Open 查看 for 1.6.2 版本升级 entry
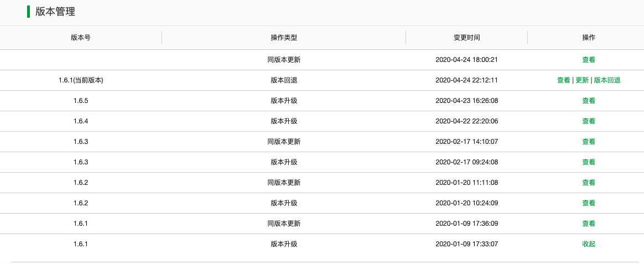Screen dimensions: 644x264 pyautogui.click(x=589, y=204)
